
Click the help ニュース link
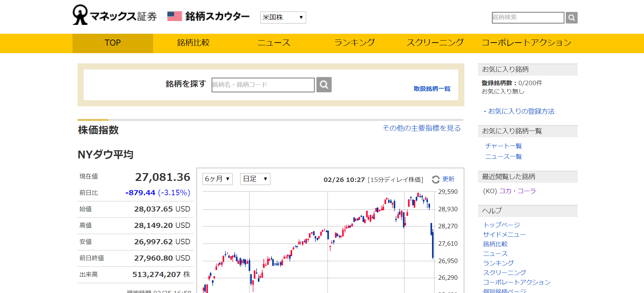(x=495, y=253)
